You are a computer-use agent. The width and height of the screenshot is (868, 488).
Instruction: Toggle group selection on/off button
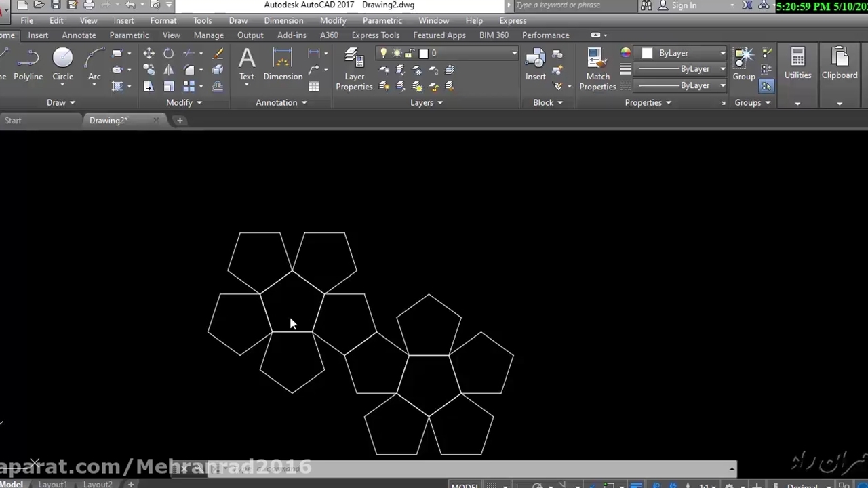pyautogui.click(x=766, y=86)
